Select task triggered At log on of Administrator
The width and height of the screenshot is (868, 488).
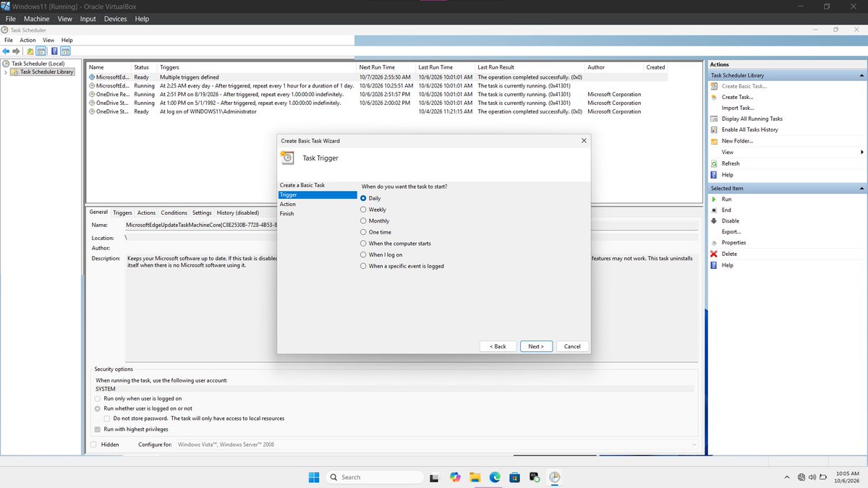pos(376,111)
